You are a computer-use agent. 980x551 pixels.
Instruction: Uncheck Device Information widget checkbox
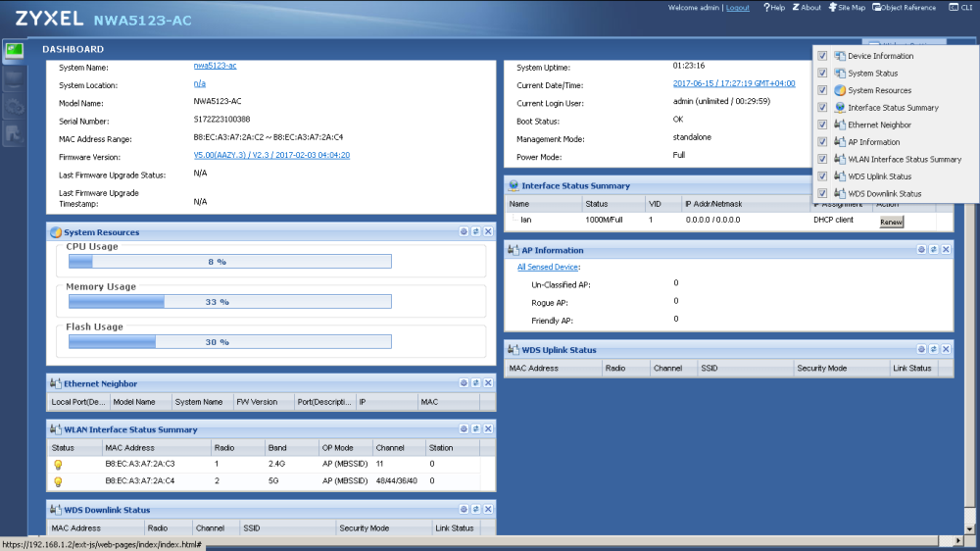point(822,56)
